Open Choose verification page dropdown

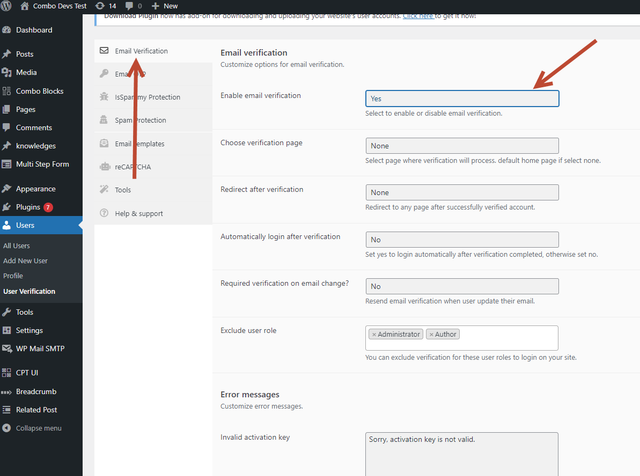tap(462, 146)
